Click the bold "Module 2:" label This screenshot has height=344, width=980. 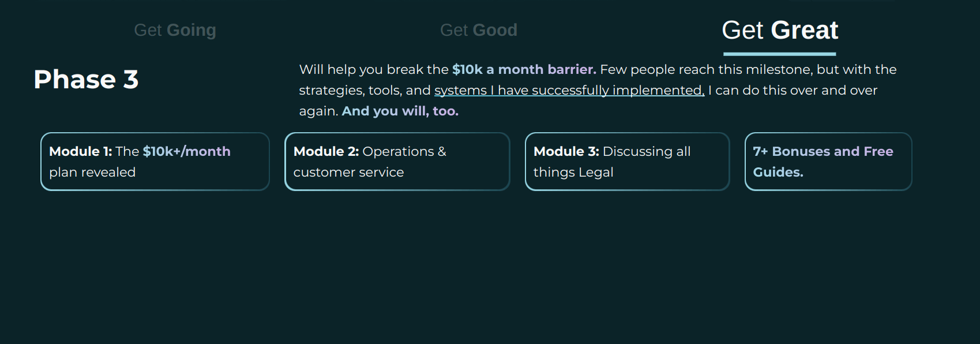coord(326,151)
